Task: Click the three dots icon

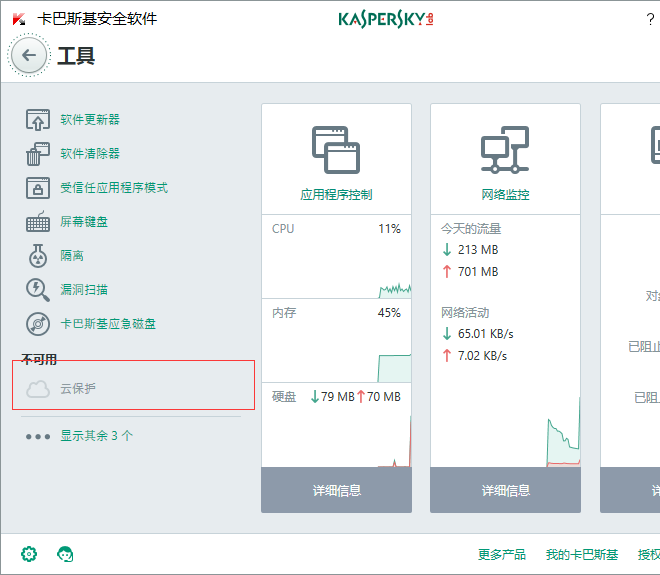Action: tap(38, 437)
